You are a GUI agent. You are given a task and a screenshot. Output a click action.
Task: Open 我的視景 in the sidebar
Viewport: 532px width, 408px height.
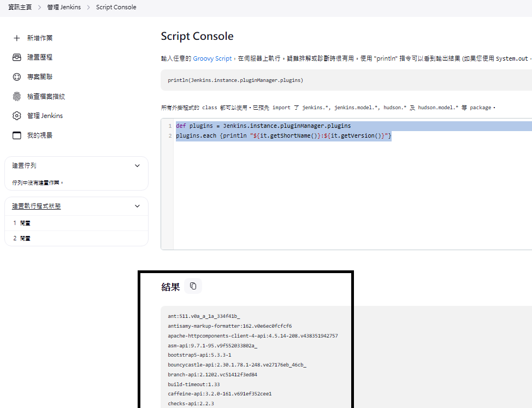click(40, 135)
